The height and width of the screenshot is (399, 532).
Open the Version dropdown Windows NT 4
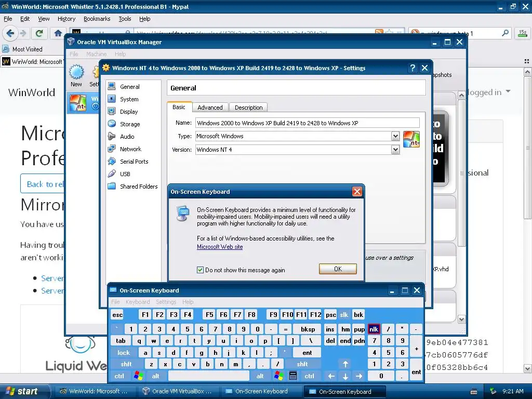[x=395, y=150]
